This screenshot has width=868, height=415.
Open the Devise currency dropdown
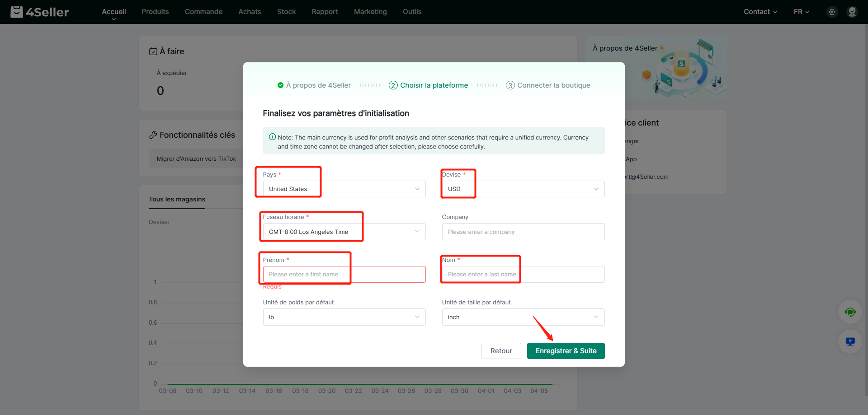[x=523, y=189]
